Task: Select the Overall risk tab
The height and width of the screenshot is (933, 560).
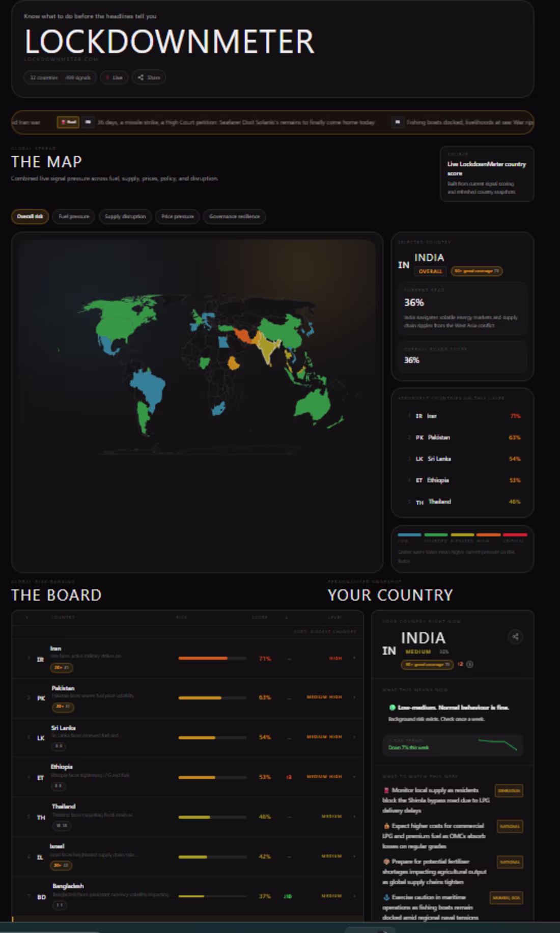Action: 30,216
